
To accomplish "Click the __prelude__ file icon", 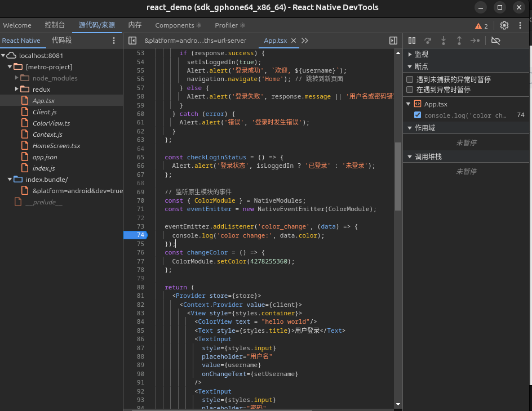I will click(x=18, y=202).
